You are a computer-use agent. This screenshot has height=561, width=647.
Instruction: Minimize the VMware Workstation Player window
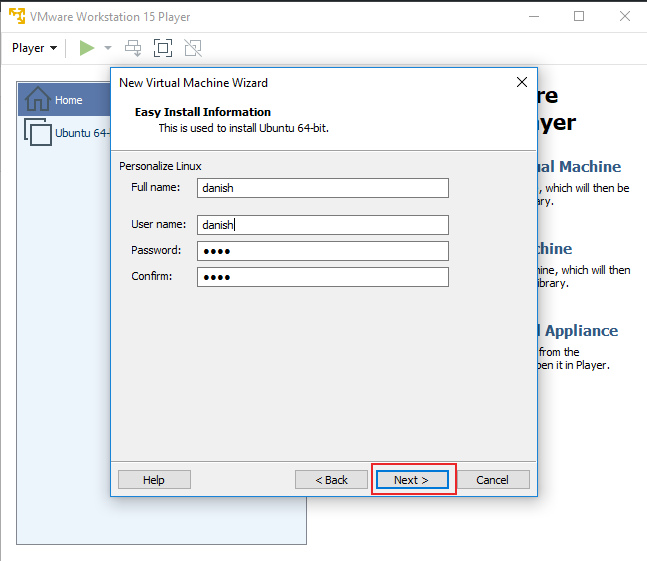534,16
